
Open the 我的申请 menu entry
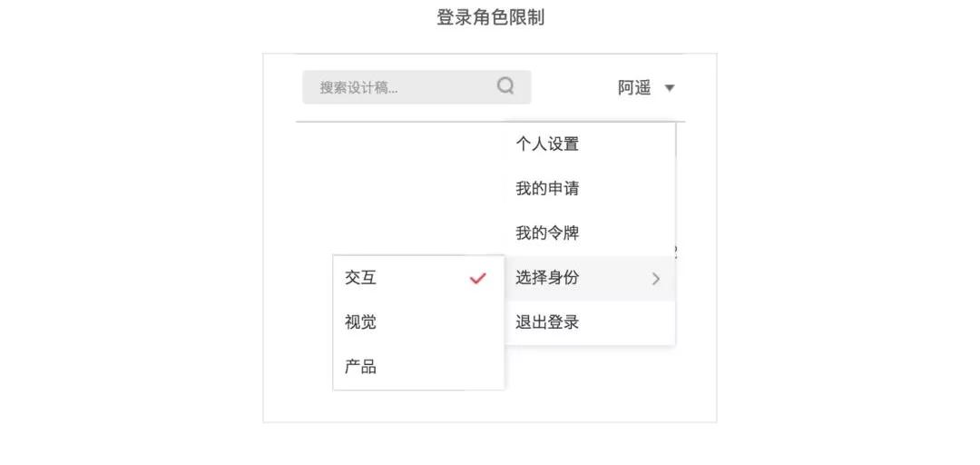[590, 189]
